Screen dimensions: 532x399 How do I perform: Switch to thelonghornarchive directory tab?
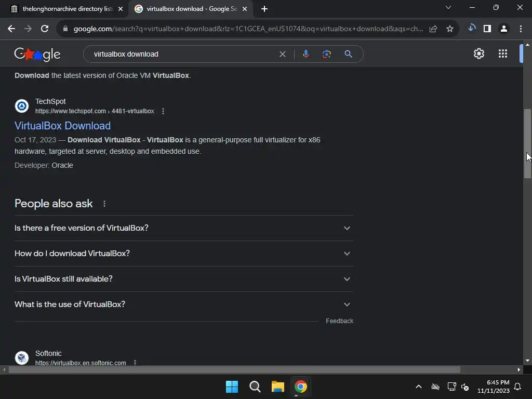(67, 9)
